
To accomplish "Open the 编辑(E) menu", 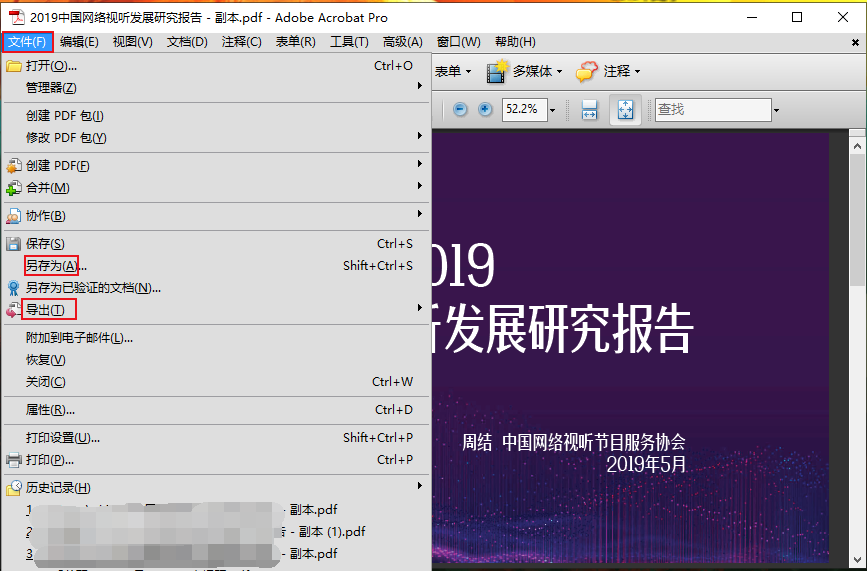I will click(x=79, y=42).
